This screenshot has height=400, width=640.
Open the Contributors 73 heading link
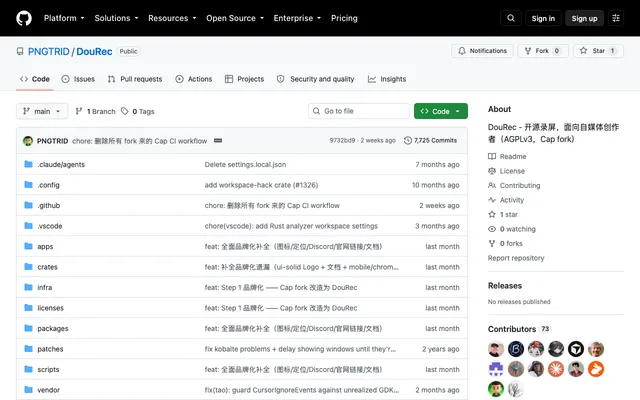[519, 329]
